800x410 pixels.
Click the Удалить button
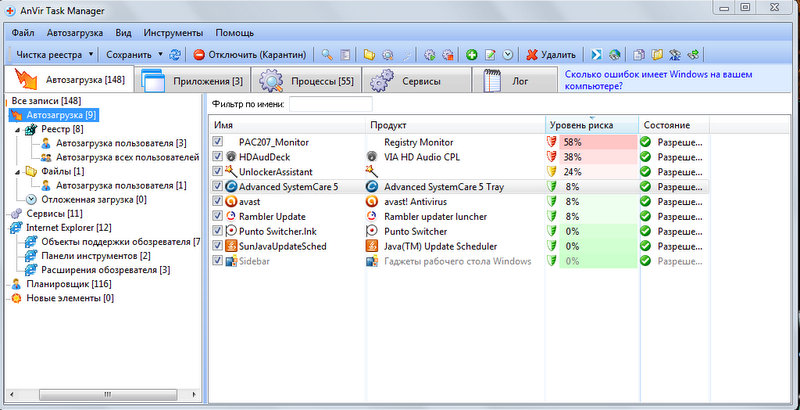tap(552, 55)
